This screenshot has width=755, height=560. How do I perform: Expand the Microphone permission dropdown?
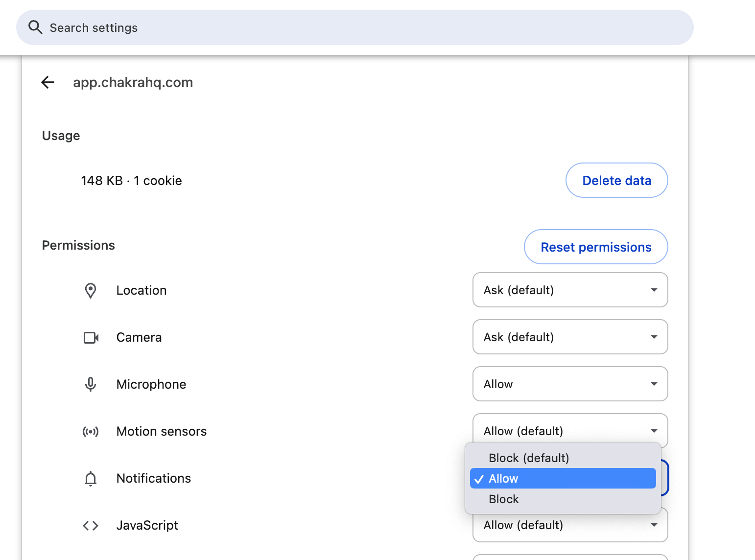point(570,384)
